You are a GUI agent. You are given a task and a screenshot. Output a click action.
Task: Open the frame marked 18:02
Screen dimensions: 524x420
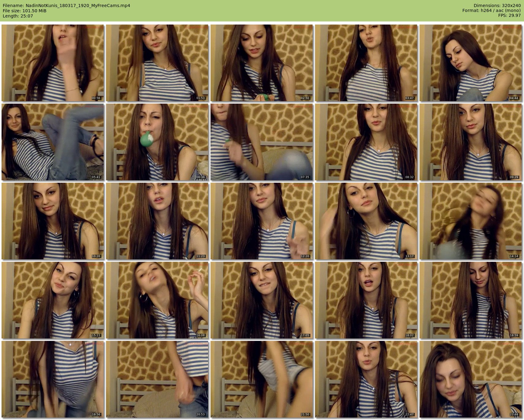[x=366, y=300]
